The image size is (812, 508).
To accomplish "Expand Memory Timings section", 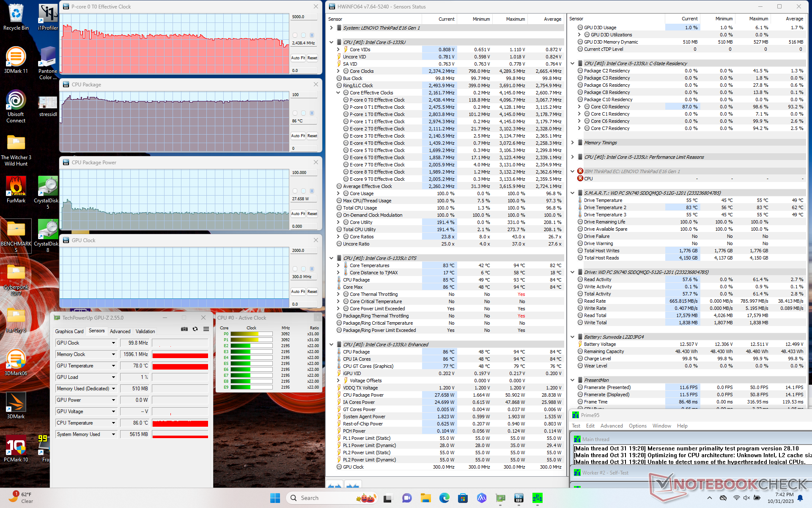I will (x=573, y=143).
